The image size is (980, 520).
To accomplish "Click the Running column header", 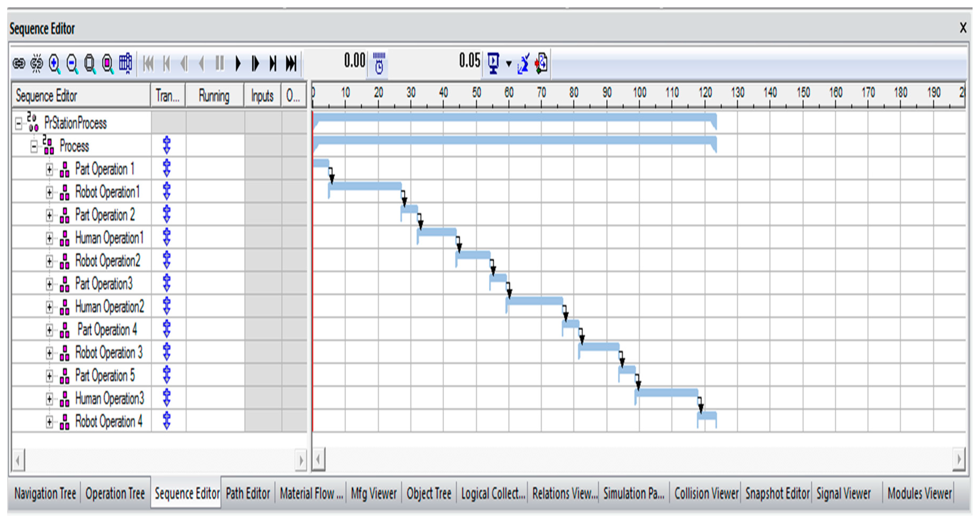I will pos(214,96).
